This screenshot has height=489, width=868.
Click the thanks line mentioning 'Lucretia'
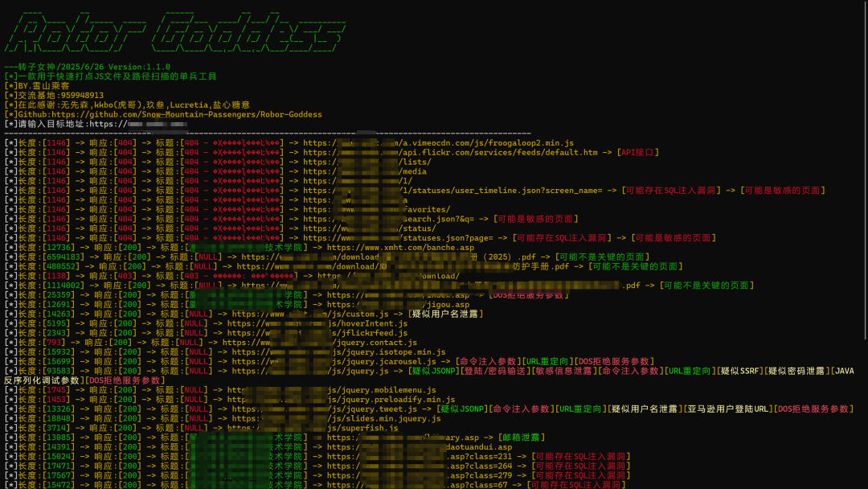[x=127, y=105]
